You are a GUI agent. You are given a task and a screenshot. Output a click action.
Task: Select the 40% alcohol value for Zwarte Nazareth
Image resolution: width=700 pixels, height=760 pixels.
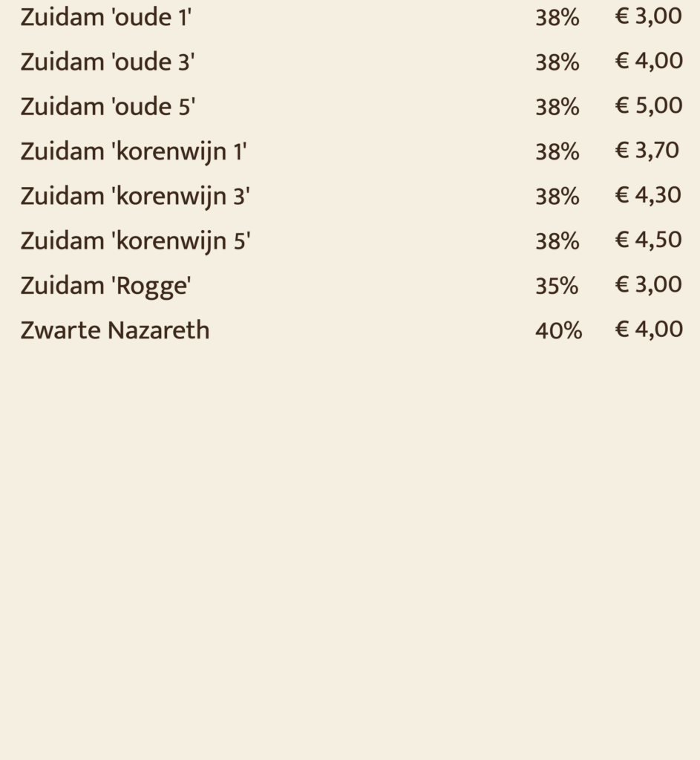point(559,330)
